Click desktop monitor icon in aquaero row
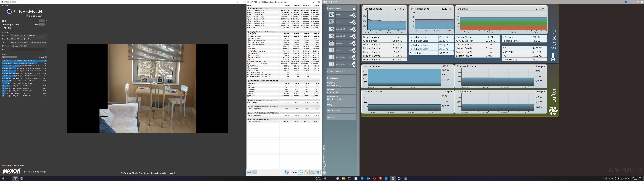The height and width of the screenshot is (181, 644). pyautogui.click(x=351, y=43)
